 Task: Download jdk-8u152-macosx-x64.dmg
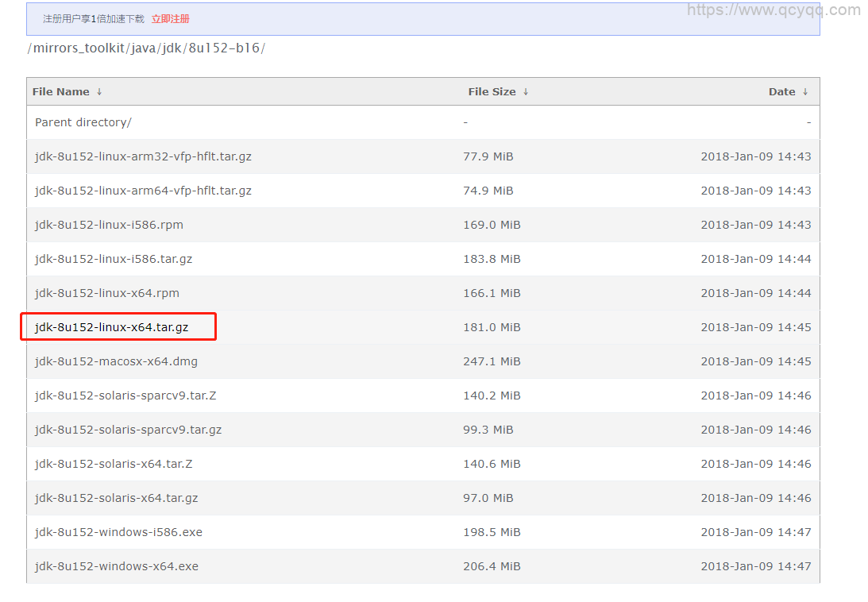116,361
